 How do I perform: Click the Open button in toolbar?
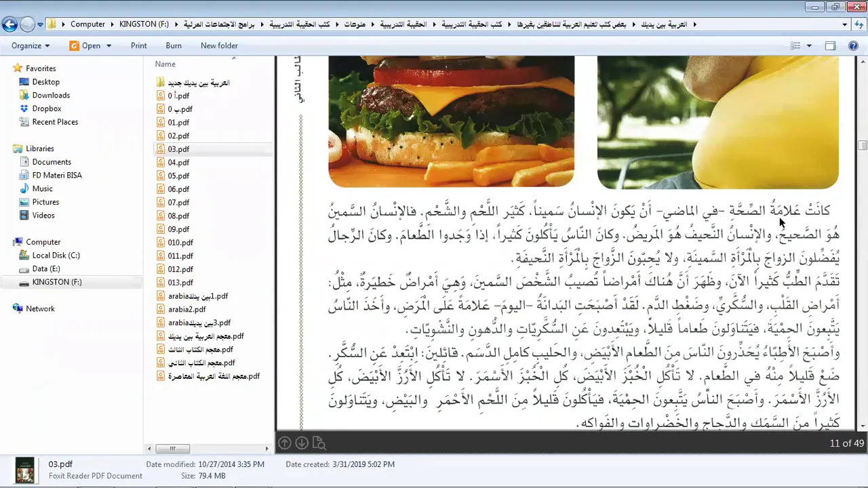click(85, 45)
